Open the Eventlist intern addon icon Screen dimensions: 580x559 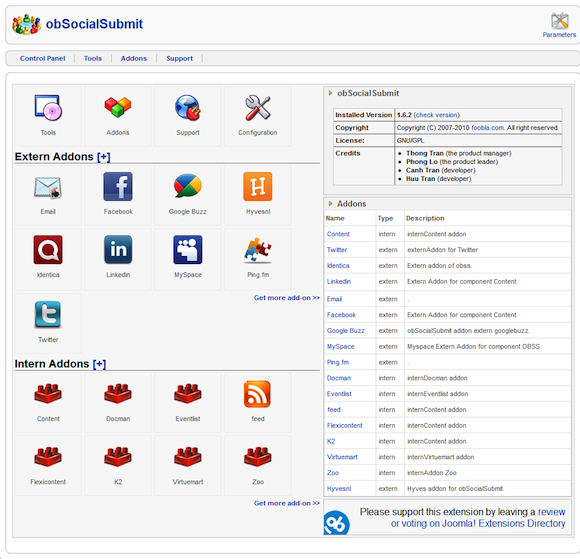[188, 394]
